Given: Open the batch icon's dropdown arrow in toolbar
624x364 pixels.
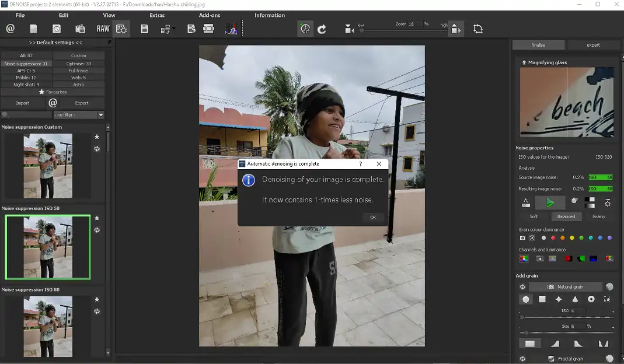Looking at the screenshot, I should coord(174,29).
